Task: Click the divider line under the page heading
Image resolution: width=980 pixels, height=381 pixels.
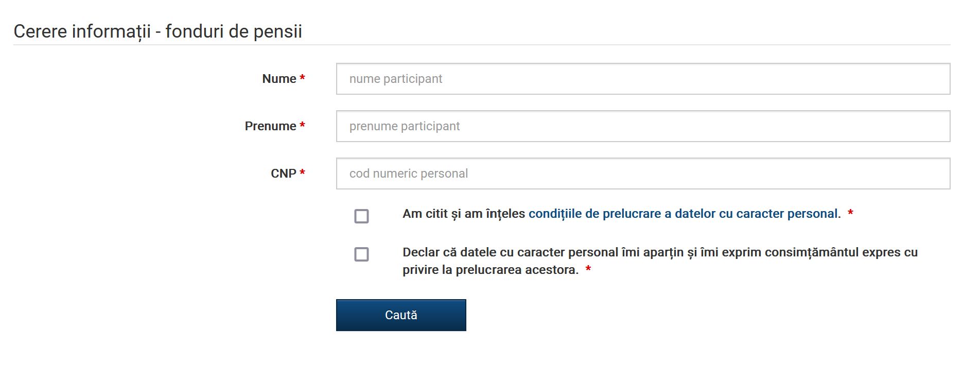Action: click(481, 45)
